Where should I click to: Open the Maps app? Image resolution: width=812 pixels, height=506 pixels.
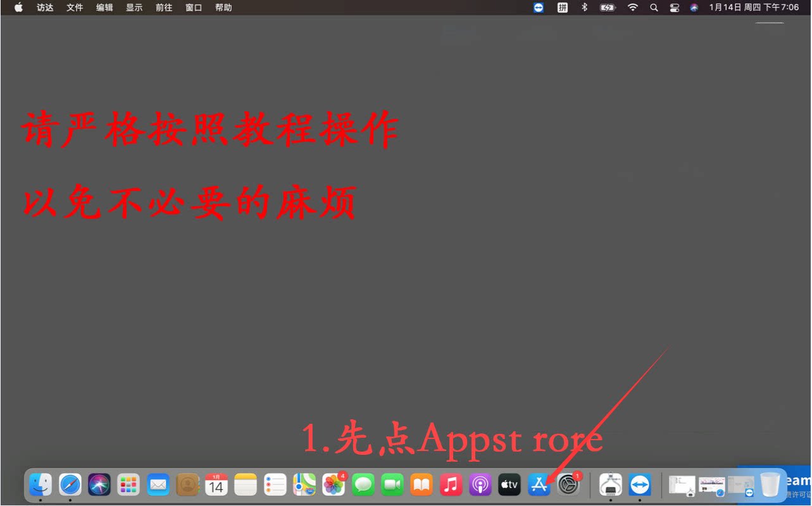[304, 484]
